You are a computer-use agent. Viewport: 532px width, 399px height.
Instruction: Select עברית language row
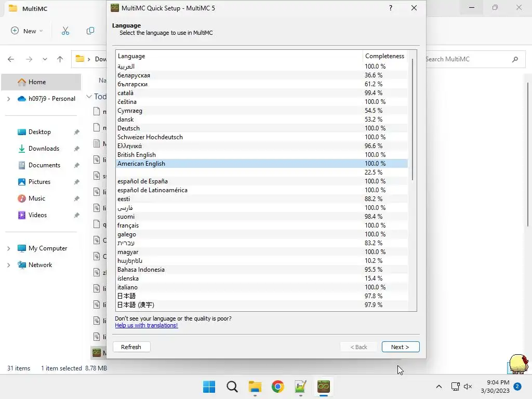point(262,243)
